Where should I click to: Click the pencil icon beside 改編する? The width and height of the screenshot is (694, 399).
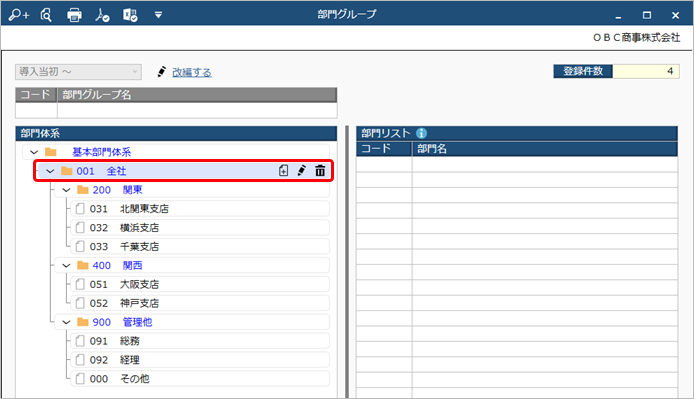(162, 72)
